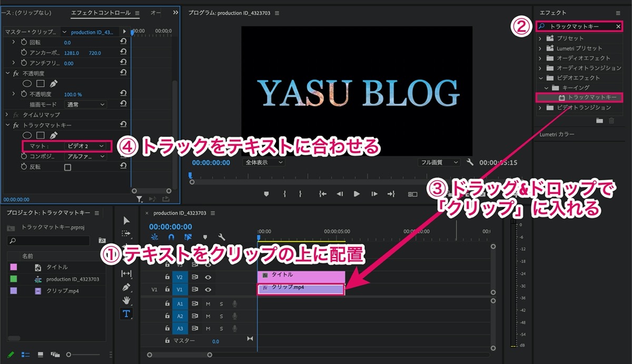Collapse the ビデオエフェクト folder
632x364 pixels.
tap(540, 77)
